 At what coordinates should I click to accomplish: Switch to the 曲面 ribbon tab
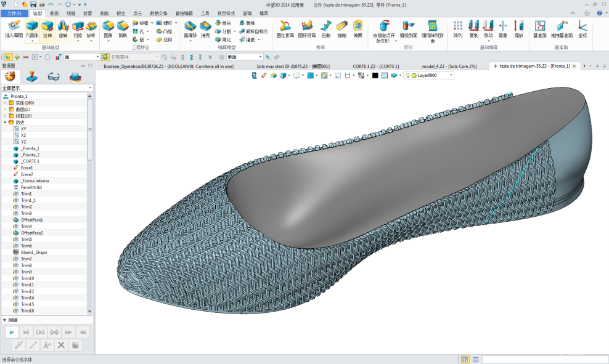coord(54,13)
